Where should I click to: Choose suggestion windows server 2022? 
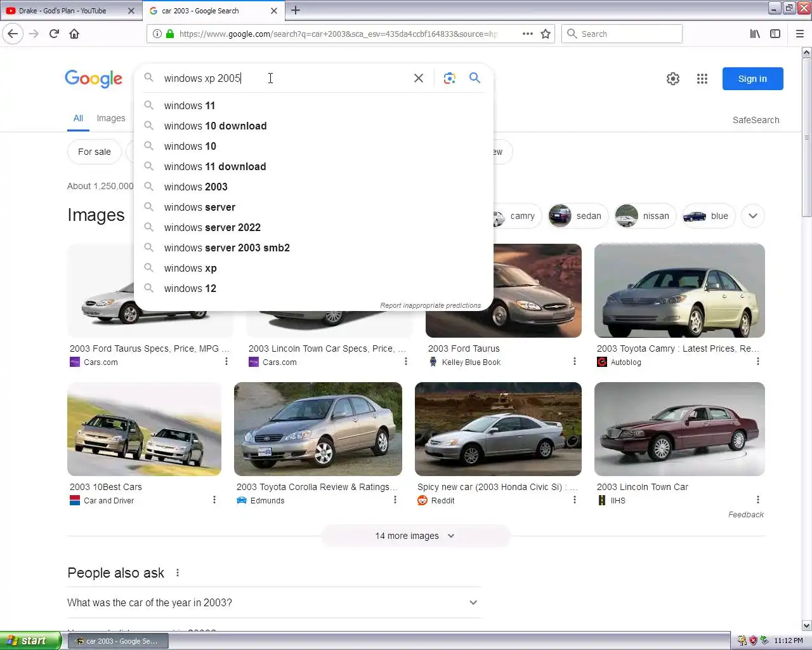314,227
